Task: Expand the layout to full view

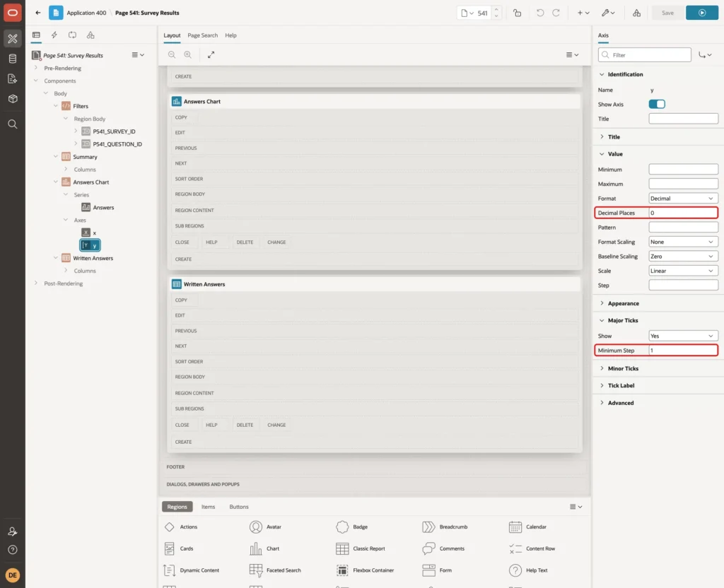Action: click(211, 55)
